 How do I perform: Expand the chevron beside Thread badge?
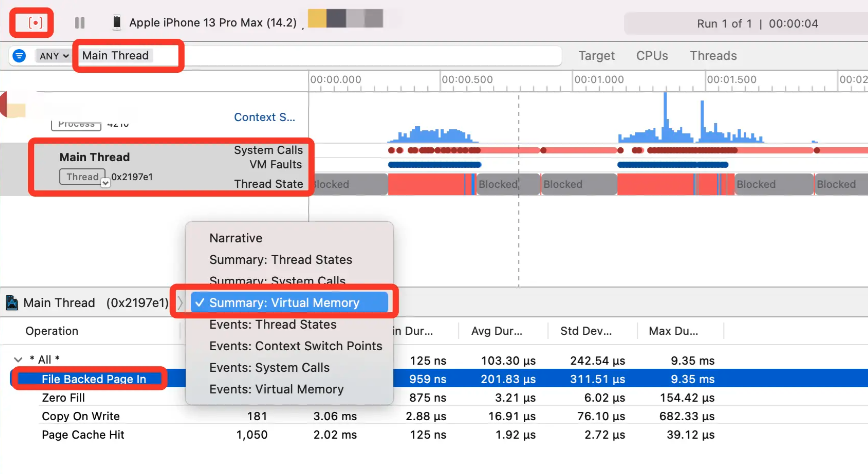[105, 183]
